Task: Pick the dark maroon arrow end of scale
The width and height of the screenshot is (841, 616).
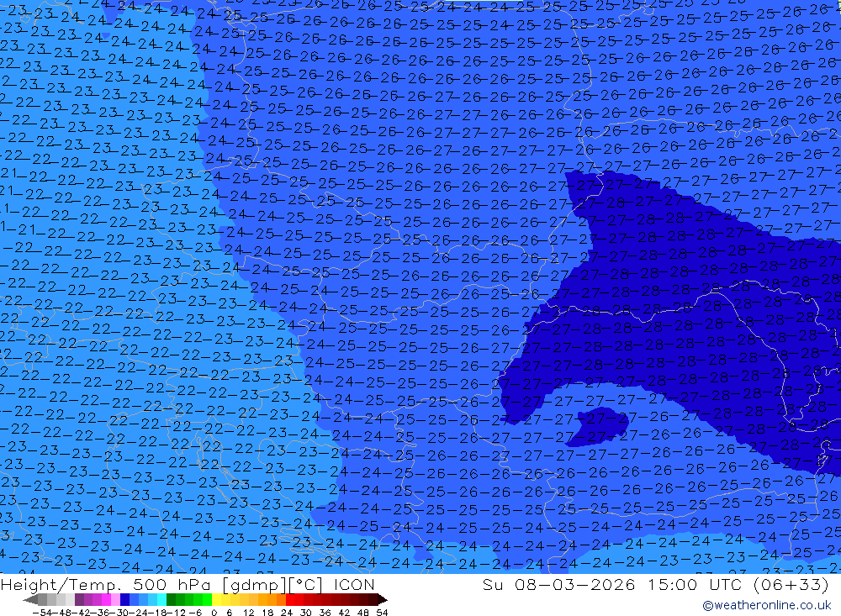Action: (382, 599)
